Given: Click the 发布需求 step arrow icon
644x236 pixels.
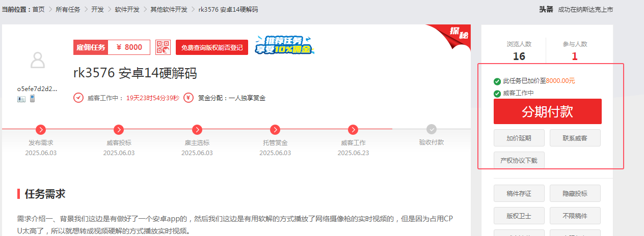Looking at the screenshot, I should pos(41,130).
